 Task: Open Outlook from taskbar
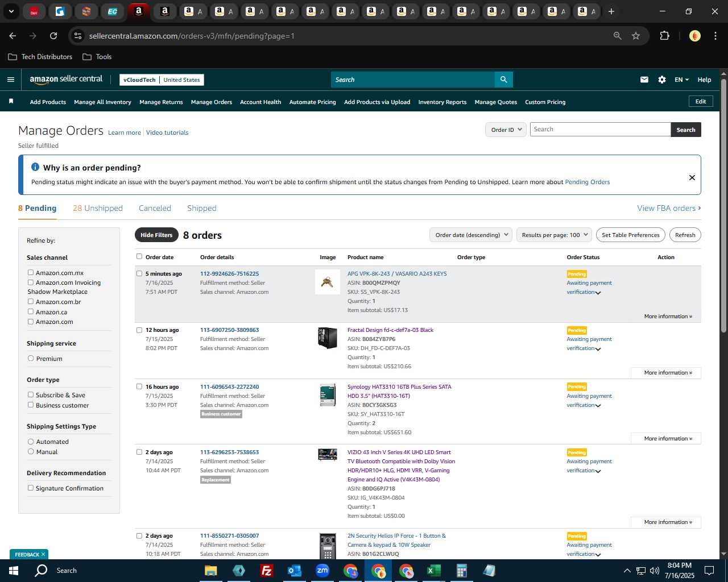point(294,571)
